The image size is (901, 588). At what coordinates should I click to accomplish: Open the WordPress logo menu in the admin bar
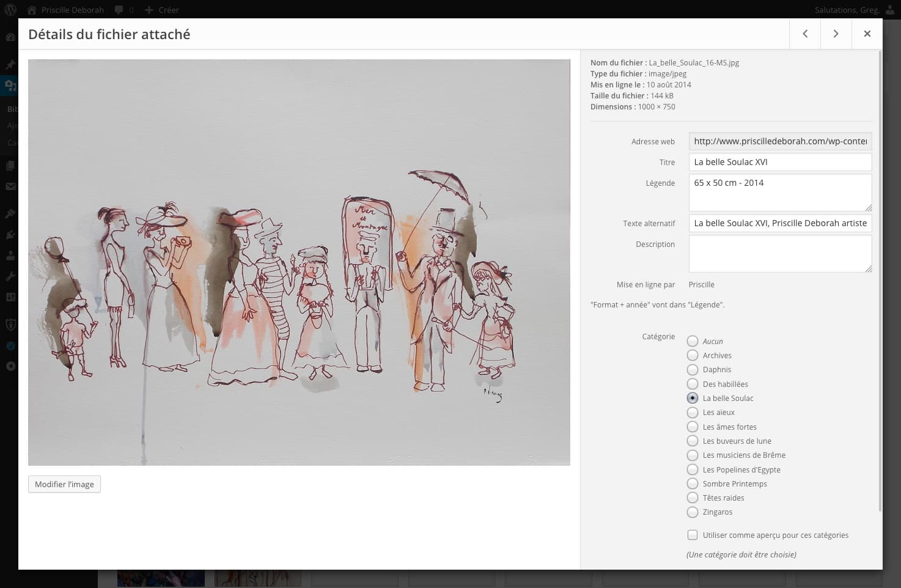[x=10, y=10]
